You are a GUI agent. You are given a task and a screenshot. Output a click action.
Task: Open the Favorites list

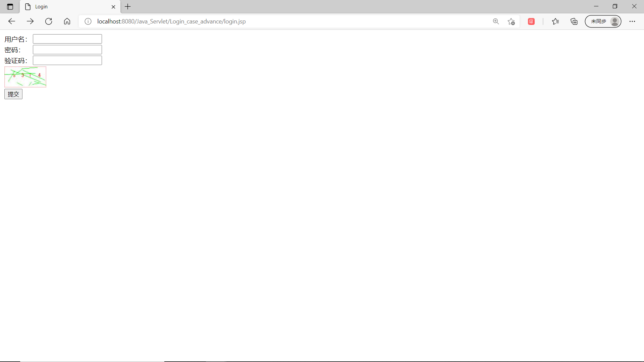(555, 21)
